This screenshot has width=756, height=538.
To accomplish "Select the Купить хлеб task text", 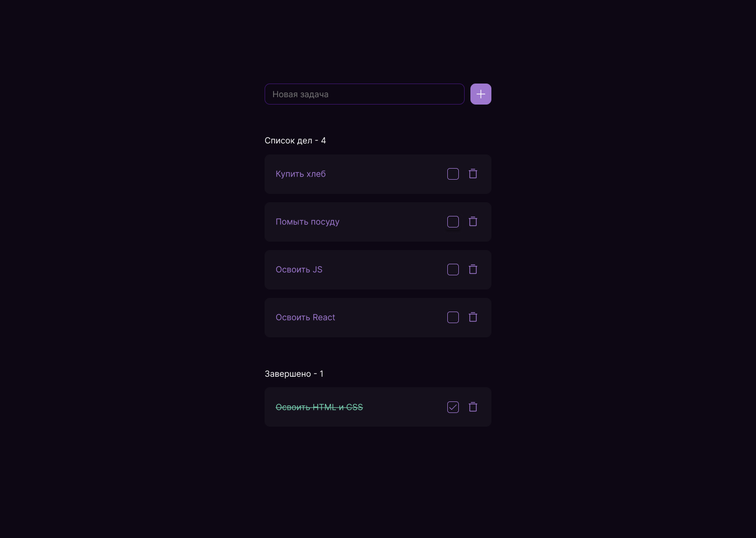I will (301, 174).
